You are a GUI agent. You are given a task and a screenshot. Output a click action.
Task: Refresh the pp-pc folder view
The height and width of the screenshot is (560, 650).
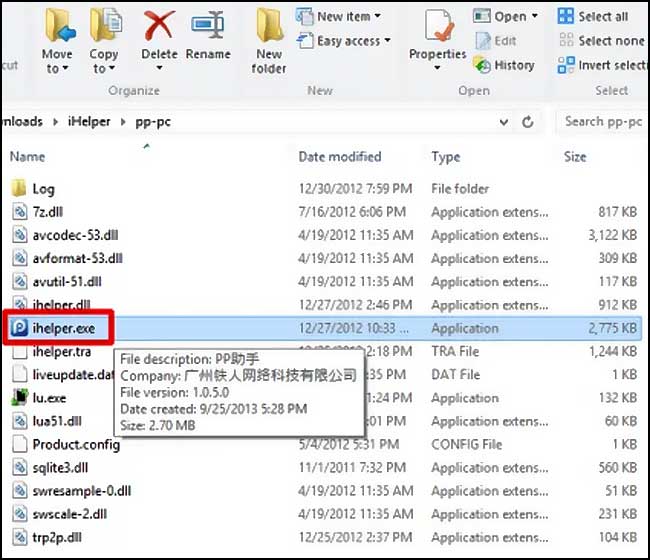click(x=527, y=122)
